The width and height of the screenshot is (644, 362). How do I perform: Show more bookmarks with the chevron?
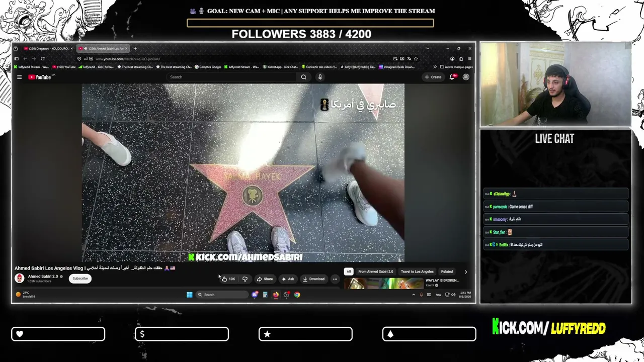[435, 67]
